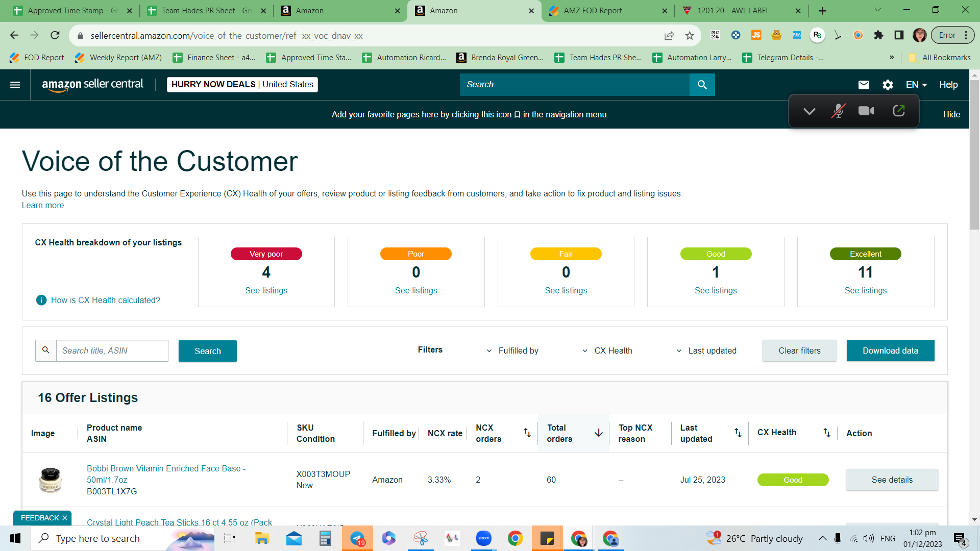Toggle the camera in meeting overlay
The height and width of the screenshot is (551, 980).
tap(866, 111)
